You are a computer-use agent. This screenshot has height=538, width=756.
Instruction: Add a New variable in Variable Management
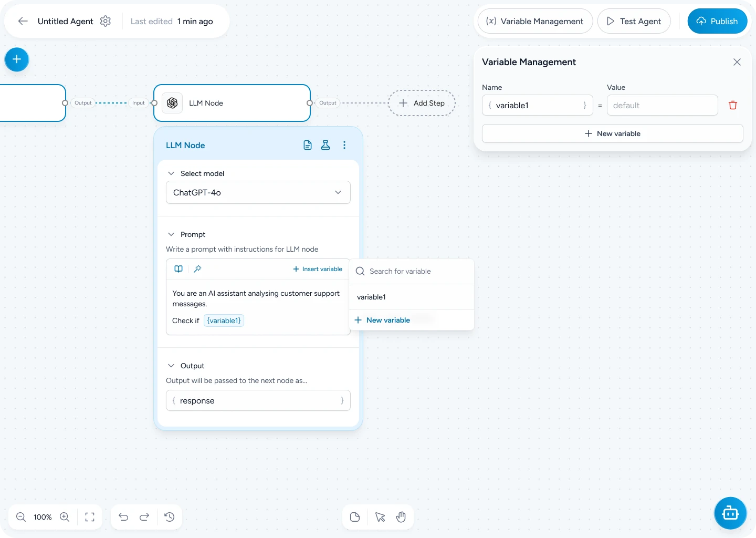613,133
